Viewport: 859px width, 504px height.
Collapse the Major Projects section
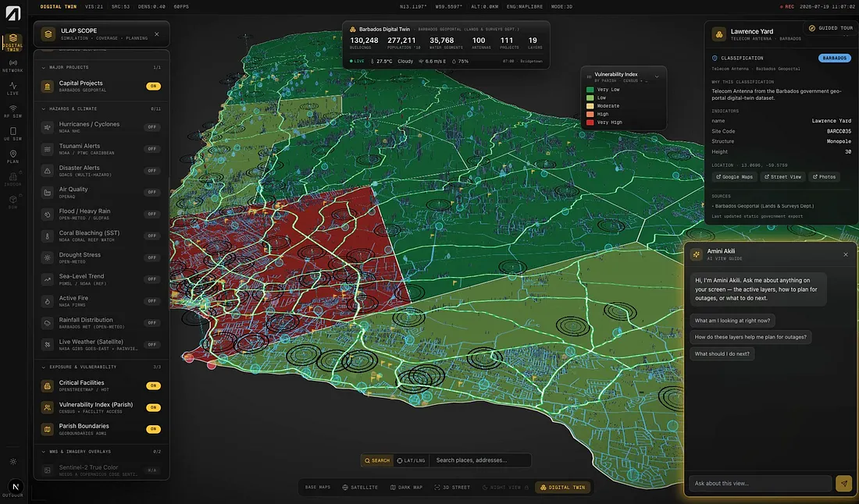[x=43, y=67]
